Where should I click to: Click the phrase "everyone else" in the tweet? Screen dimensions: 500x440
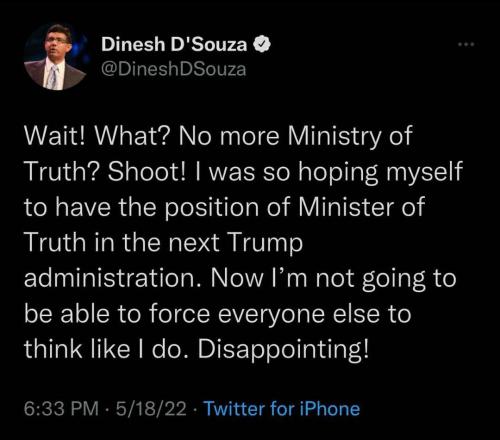(298, 315)
